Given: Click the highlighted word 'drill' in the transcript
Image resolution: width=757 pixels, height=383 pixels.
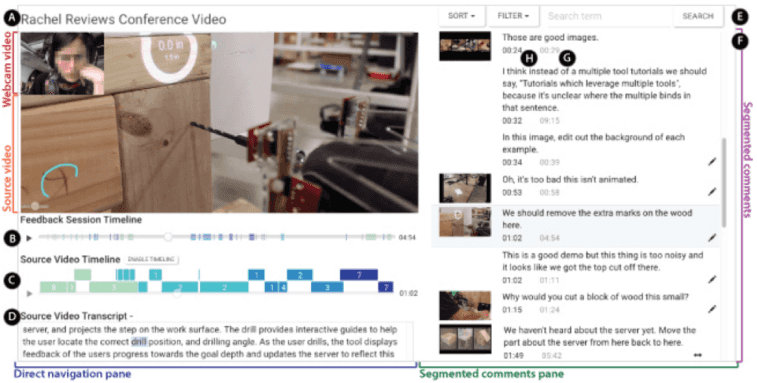Looking at the screenshot, I should 139,342.
